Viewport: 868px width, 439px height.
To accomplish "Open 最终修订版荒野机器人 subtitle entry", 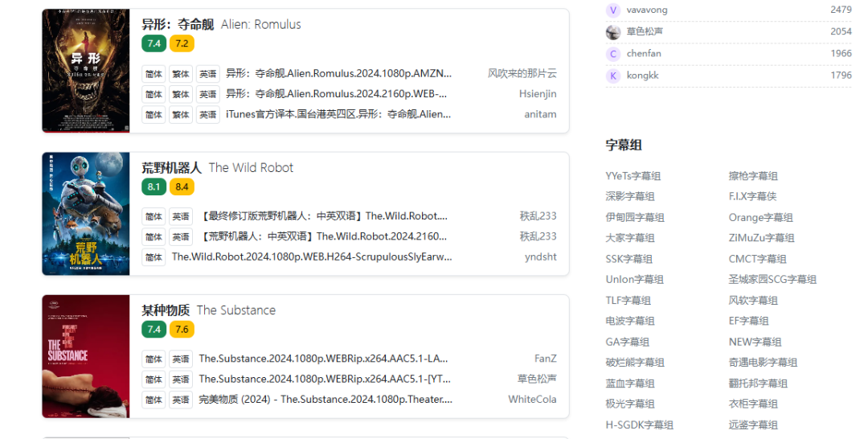I will click(x=323, y=216).
